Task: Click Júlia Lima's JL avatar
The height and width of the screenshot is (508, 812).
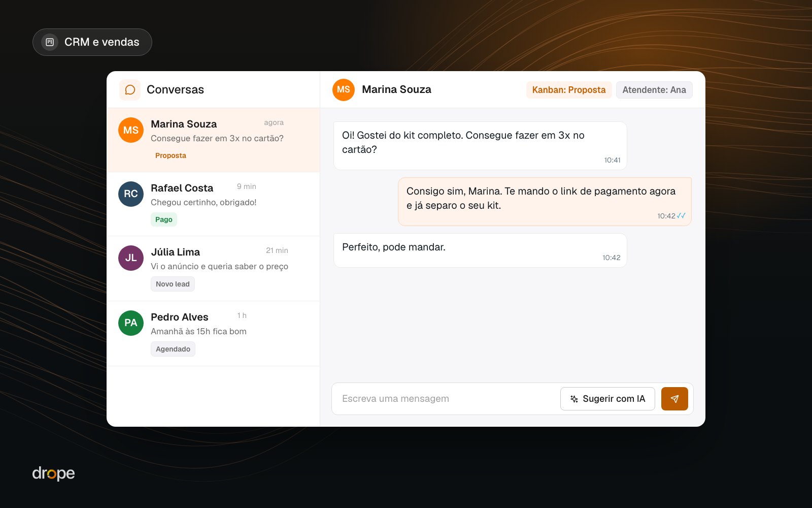Action: 131,258
